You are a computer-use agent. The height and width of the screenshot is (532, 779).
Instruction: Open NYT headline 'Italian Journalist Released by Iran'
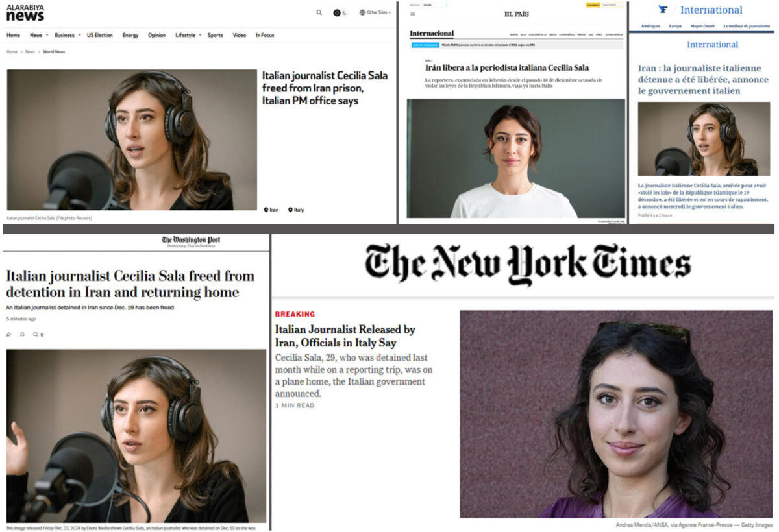point(345,336)
